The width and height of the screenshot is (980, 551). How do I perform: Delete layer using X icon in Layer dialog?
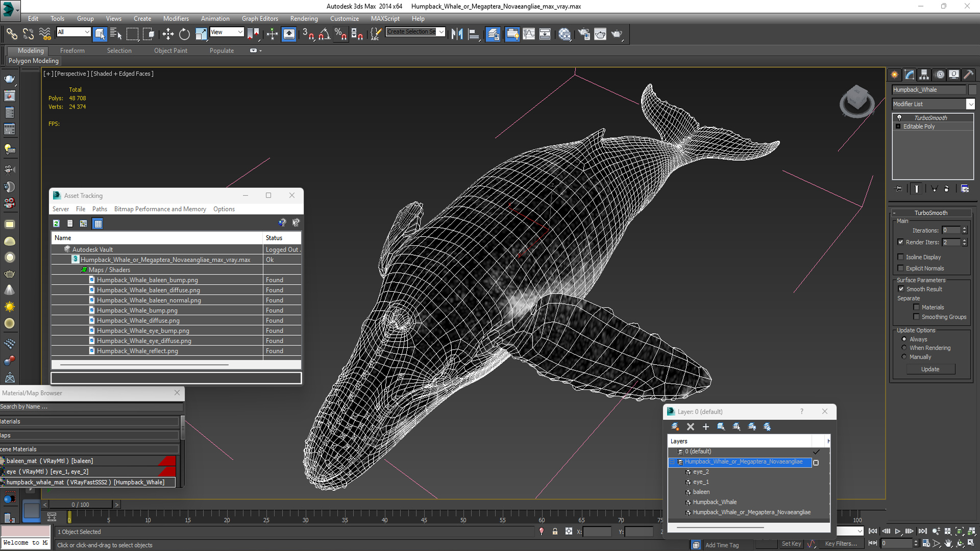(691, 427)
